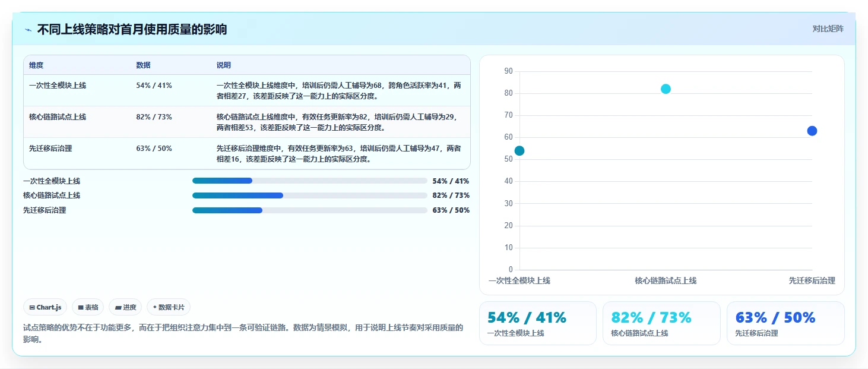868x369 pixels.
Task: Click progress label 核心链路试点上线
Action: (52, 195)
